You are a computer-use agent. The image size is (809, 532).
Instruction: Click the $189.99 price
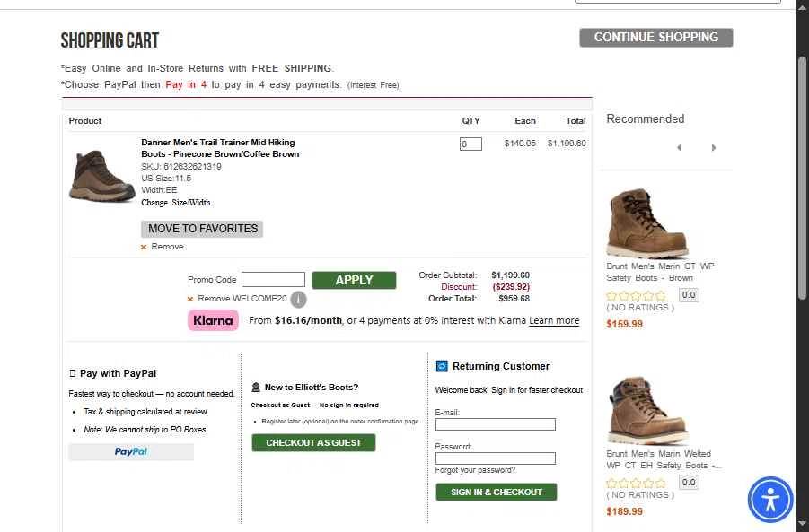click(624, 512)
